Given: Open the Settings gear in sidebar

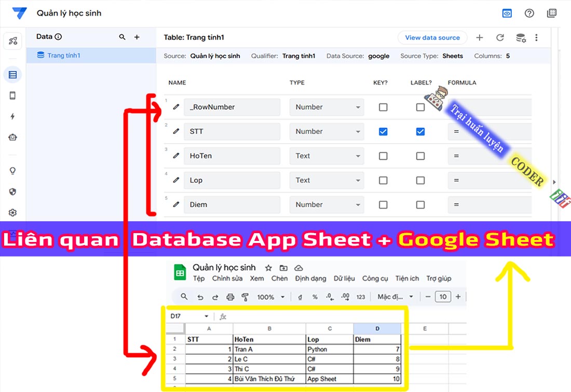Looking at the screenshot, I should point(12,212).
